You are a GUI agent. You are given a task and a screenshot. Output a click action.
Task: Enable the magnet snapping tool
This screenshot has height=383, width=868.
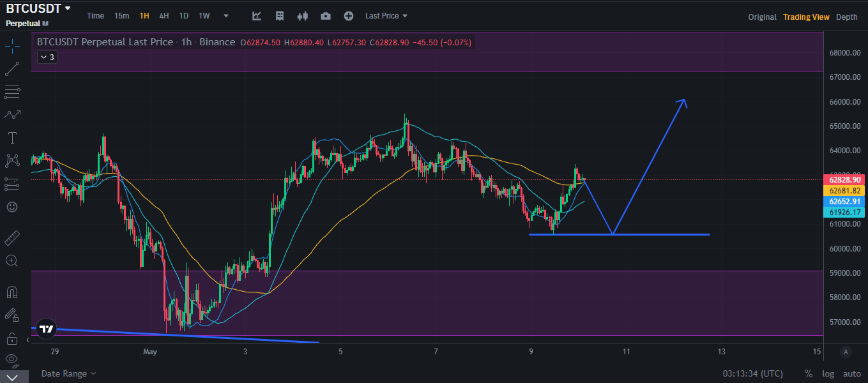tap(11, 292)
